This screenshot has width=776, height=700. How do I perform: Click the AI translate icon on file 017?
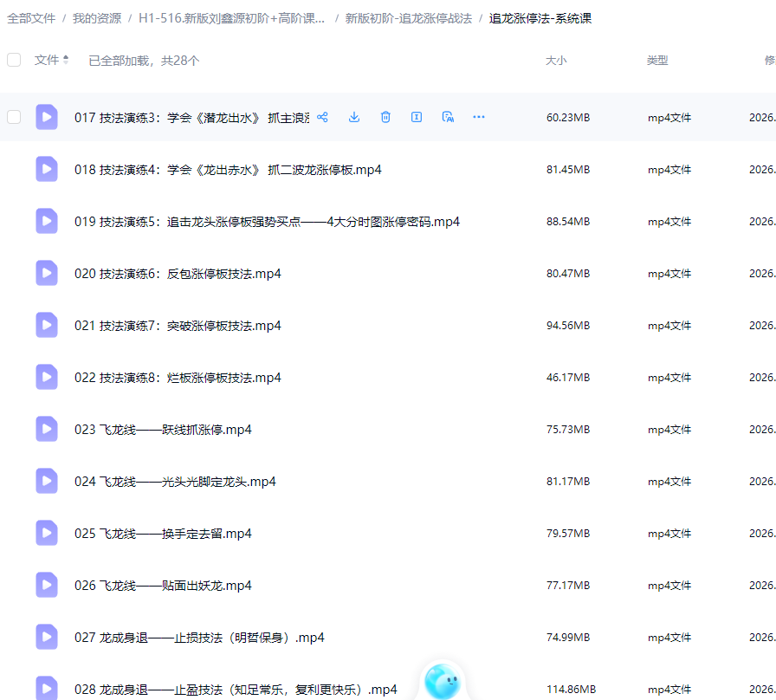click(448, 117)
